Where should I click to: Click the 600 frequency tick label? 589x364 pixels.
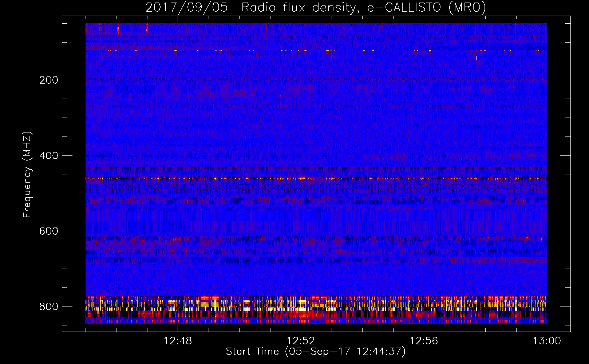point(49,231)
